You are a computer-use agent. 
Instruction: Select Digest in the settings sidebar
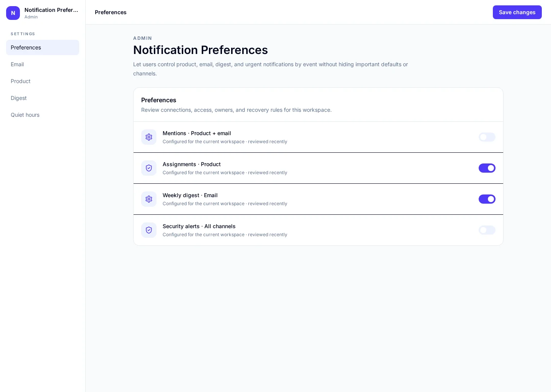[x=42, y=98]
